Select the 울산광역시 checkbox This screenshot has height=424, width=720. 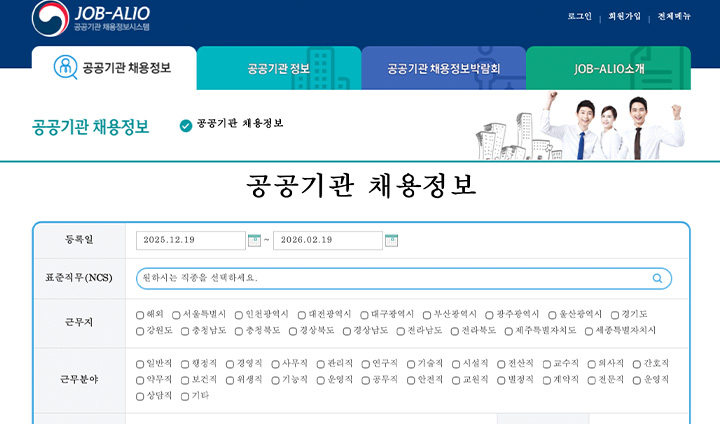[552, 315]
